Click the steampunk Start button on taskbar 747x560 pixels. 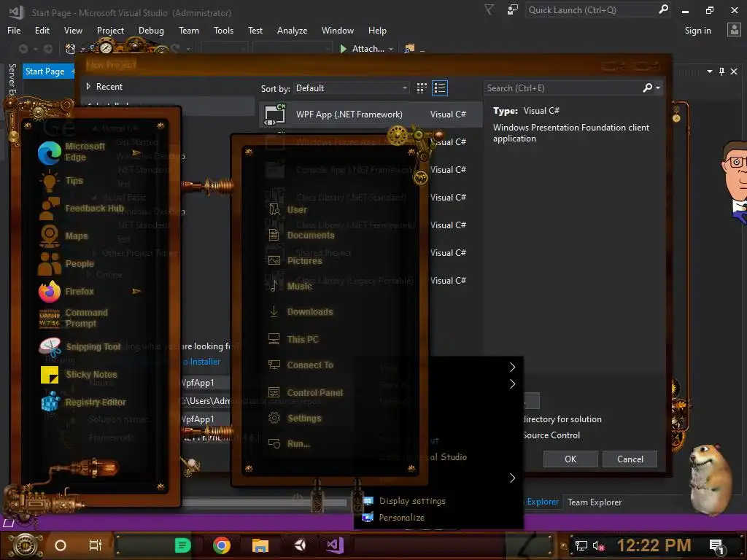coord(26,545)
